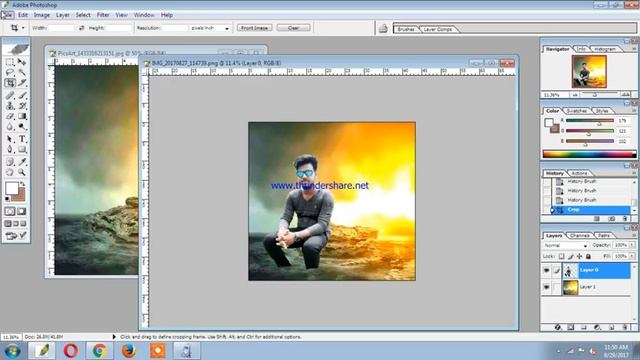This screenshot has width=640, height=360.
Task: Select the Magic Wand tool
Action: pos(22,72)
